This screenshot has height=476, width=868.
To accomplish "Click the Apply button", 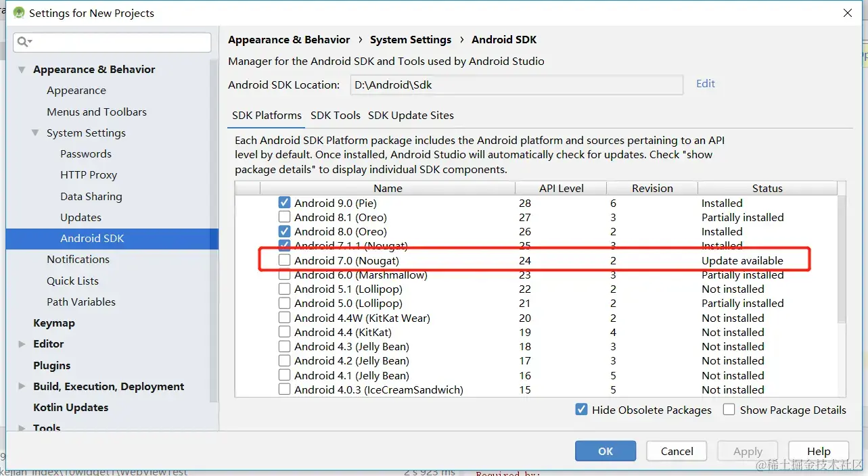I will (x=748, y=451).
